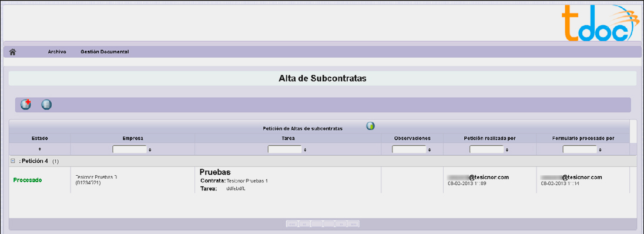
Task: Click the export icon beside the table title
Action: [370, 126]
